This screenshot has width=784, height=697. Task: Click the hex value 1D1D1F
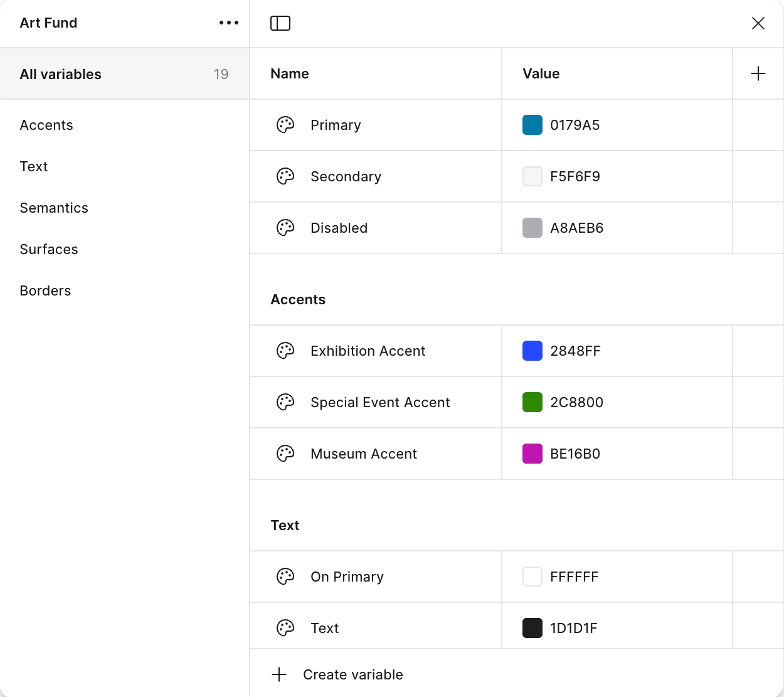tap(573, 628)
